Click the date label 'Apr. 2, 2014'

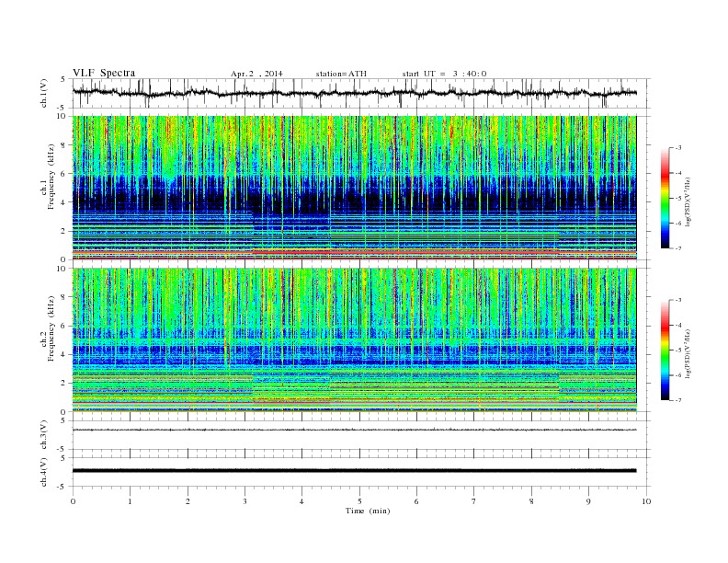(256, 74)
